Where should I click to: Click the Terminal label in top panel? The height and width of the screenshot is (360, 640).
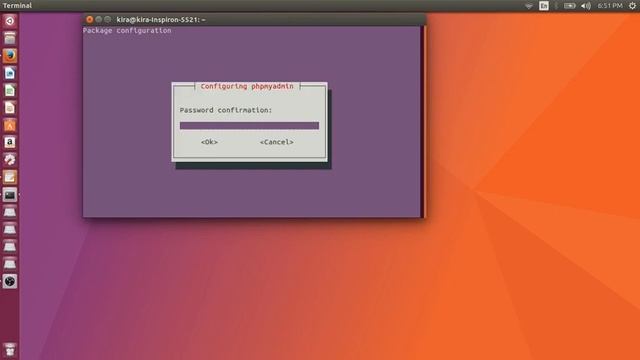[x=17, y=5]
